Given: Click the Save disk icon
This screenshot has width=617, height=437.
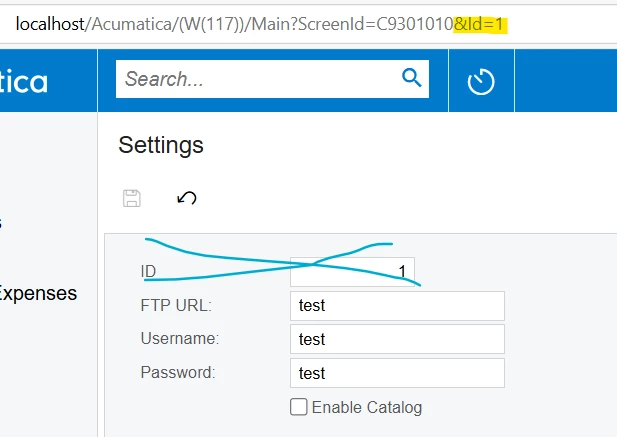Looking at the screenshot, I should (x=131, y=198).
